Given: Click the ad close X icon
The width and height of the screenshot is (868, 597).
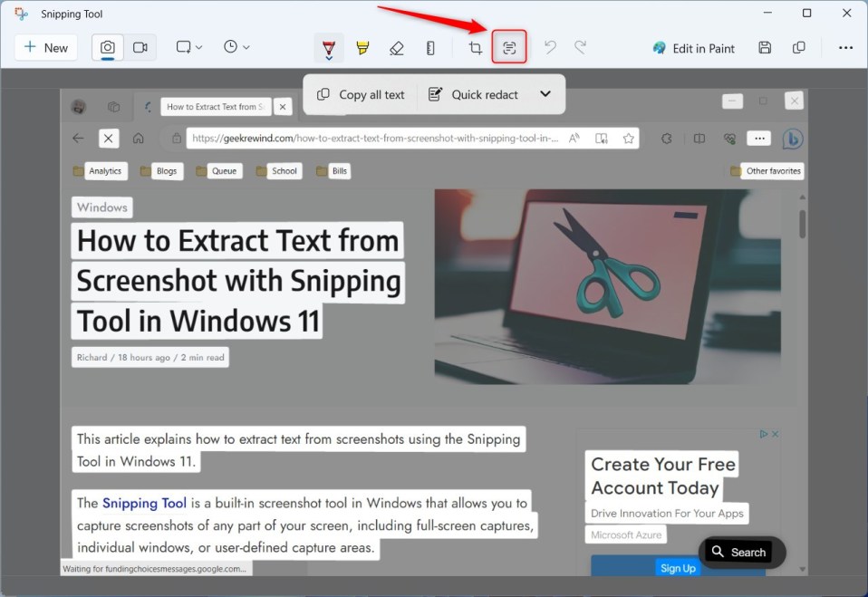Looking at the screenshot, I should [775, 434].
